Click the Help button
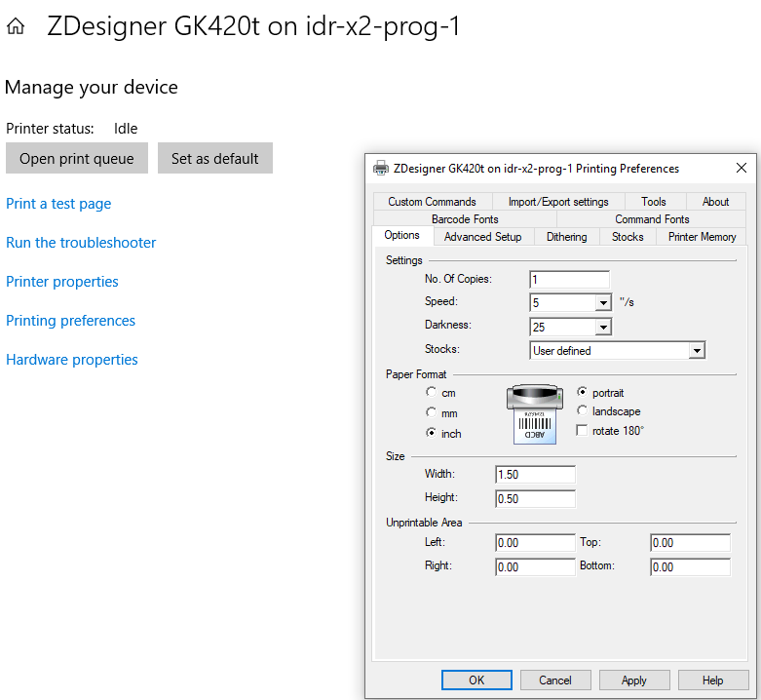The width and height of the screenshot is (761, 700). [x=713, y=681]
